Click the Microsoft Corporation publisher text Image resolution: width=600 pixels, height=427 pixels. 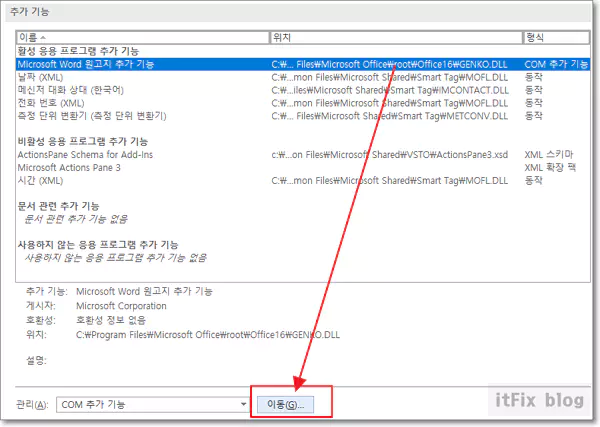pos(121,306)
